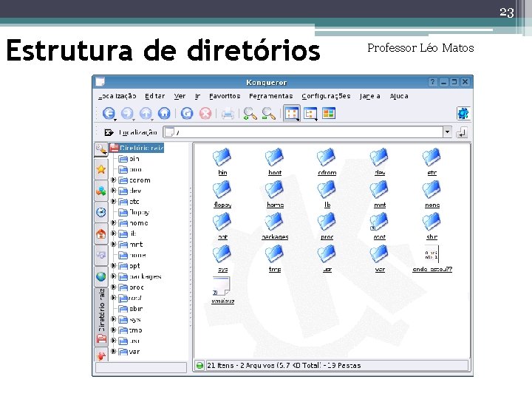The image size is (532, 399).
Task: Click the Go button beside location bar
Action: point(462,132)
